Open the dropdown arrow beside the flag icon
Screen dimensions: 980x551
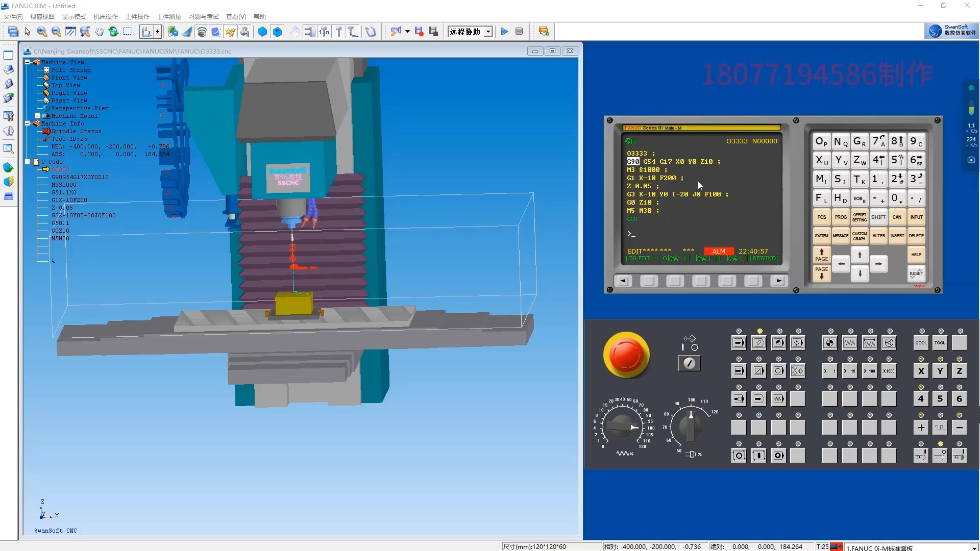pyautogui.click(x=407, y=32)
